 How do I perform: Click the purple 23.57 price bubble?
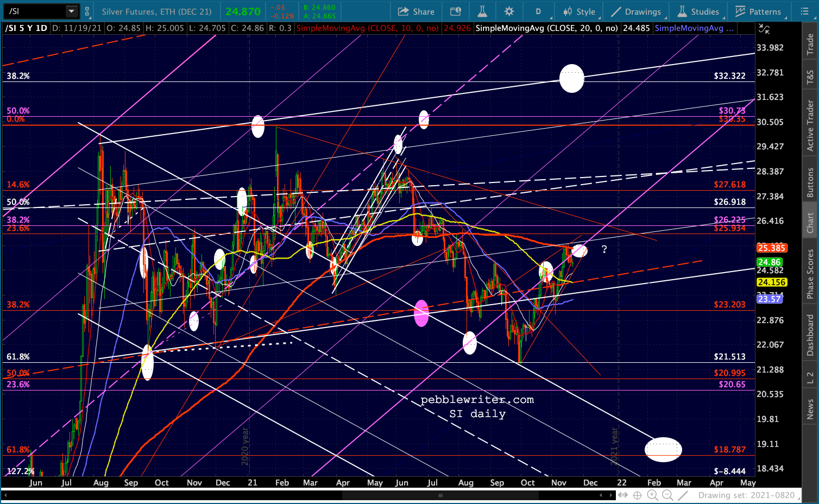(770, 299)
